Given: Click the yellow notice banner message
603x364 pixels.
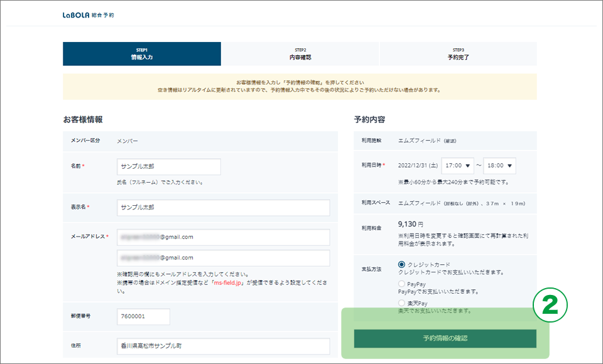Looking at the screenshot, I should [x=300, y=87].
